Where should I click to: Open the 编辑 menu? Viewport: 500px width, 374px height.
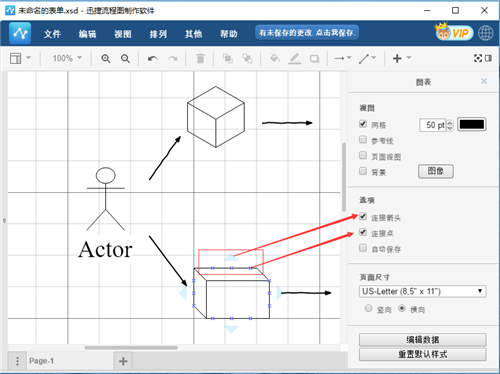point(88,34)
